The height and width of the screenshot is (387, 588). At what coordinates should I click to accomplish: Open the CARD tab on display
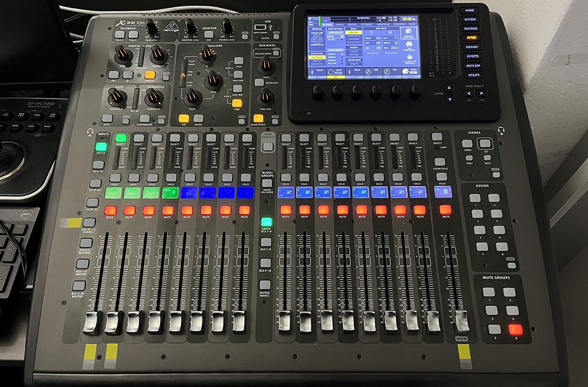[412, 24]
